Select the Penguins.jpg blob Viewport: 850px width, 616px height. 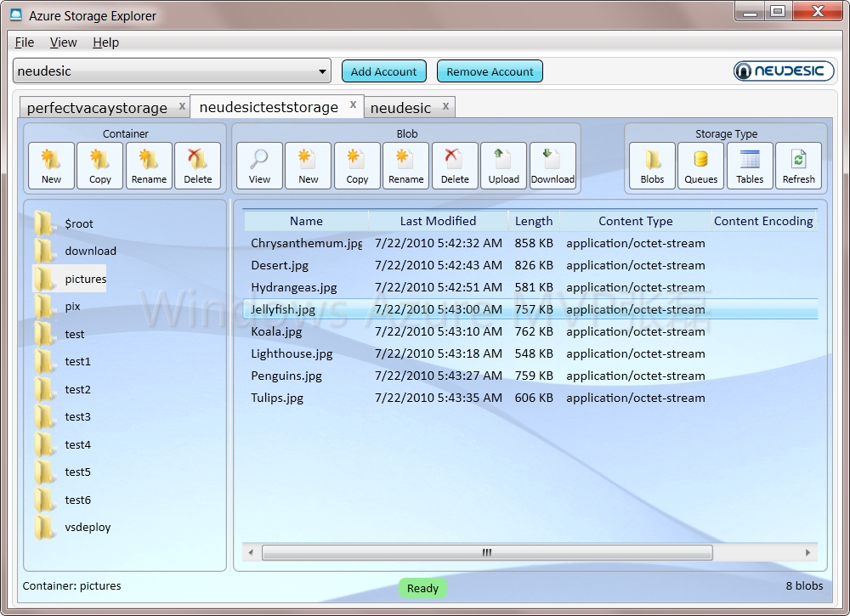[530, 376]
